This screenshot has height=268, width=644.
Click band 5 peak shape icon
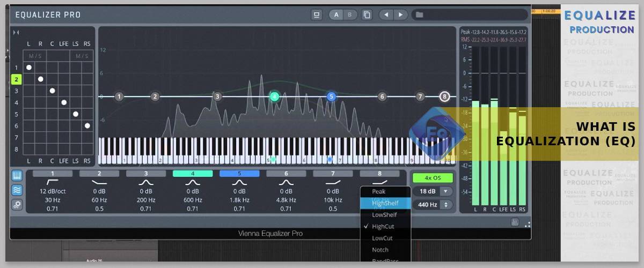point(239,182)
